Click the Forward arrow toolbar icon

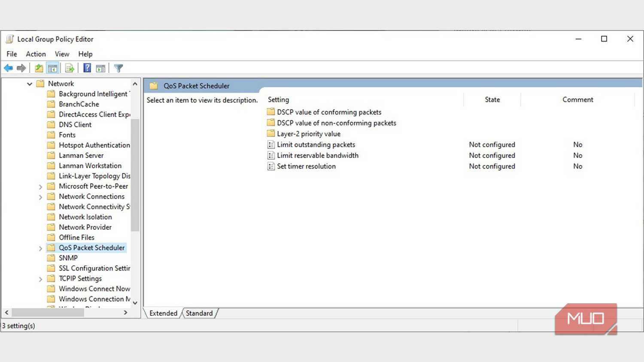point(21,68)
